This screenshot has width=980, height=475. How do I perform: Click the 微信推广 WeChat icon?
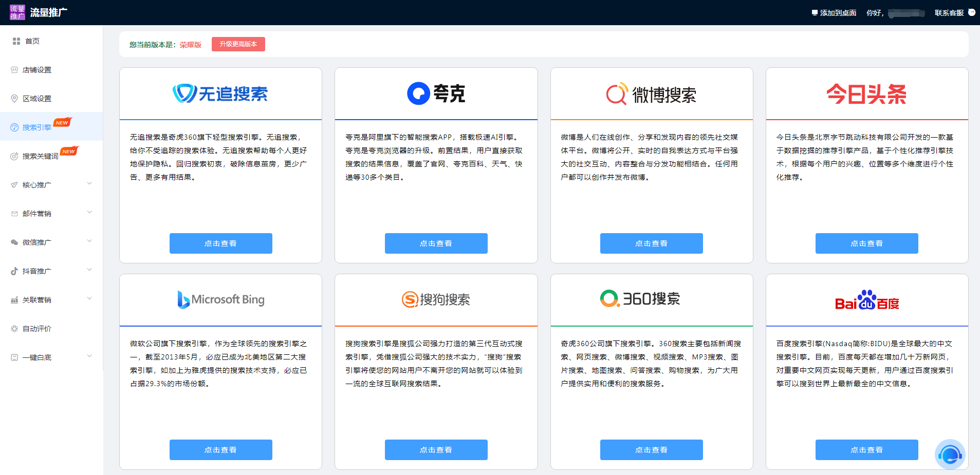tap(14, 242)
